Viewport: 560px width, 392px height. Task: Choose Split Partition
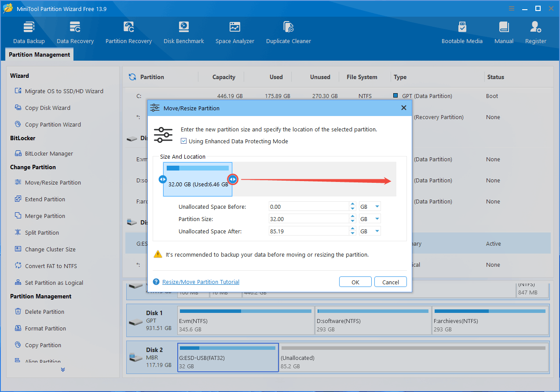click(x=37, y=232)
